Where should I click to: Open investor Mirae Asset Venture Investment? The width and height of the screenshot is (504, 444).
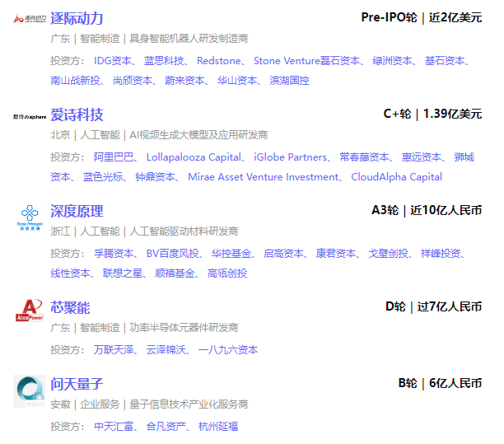263,177
